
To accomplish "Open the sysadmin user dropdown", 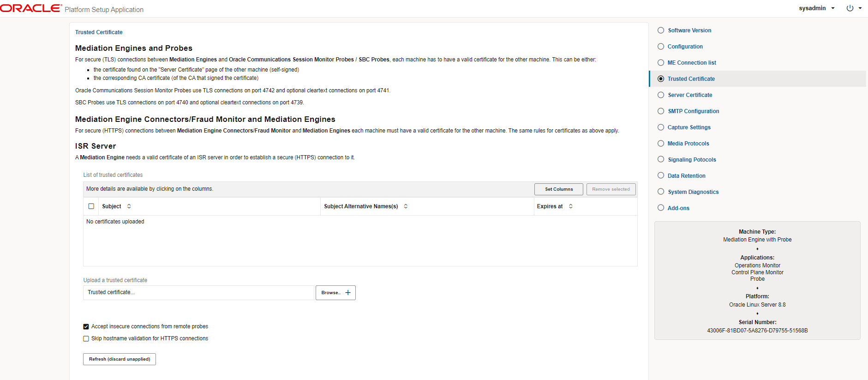I will (x=817, y=8).
